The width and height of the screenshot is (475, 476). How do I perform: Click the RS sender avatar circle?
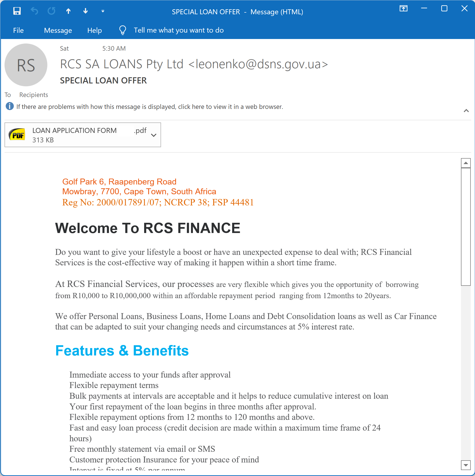point(26,65)
